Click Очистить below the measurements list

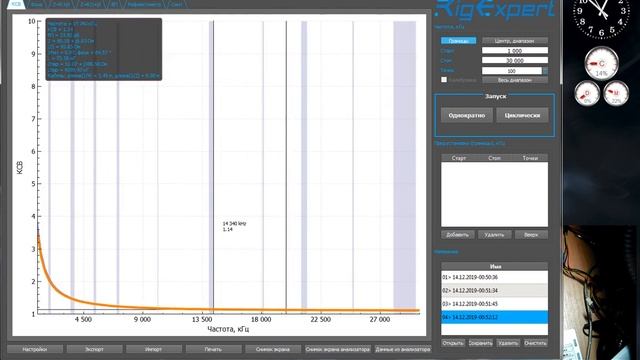click(535, 343)
